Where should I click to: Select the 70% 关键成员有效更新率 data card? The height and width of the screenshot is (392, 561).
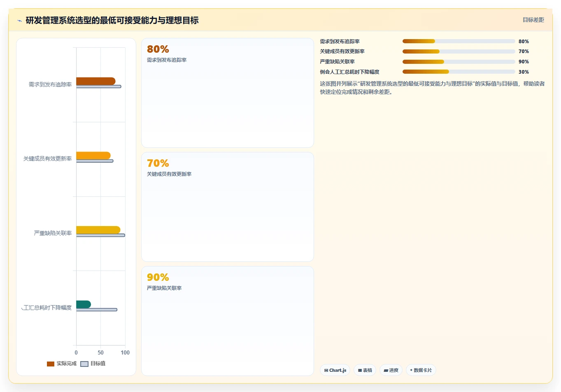click(228, 207)
